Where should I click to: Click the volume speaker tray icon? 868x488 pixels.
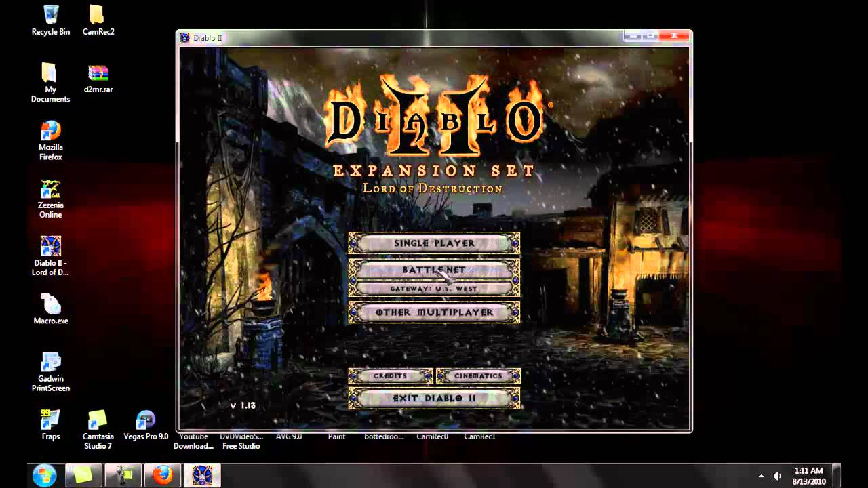point(777,476)
